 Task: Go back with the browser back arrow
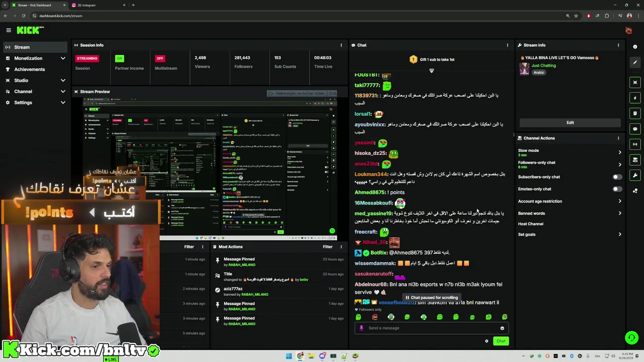6,16
